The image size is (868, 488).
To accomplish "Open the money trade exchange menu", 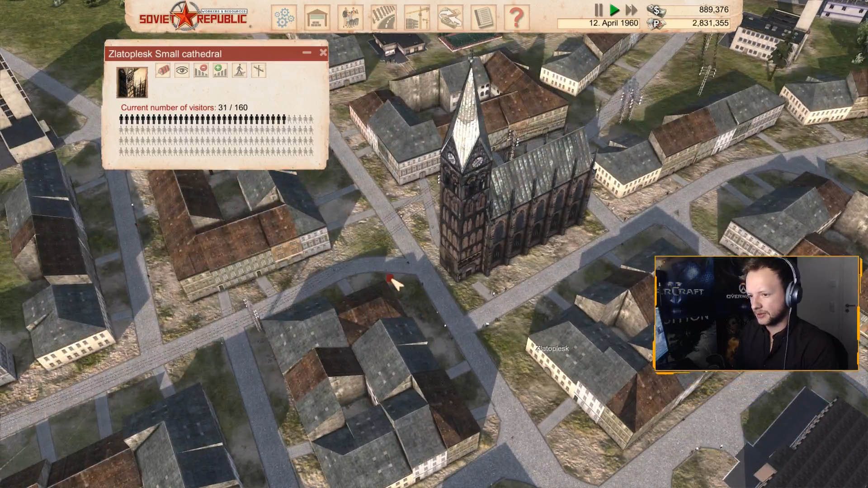I will [x=450, y=18].
